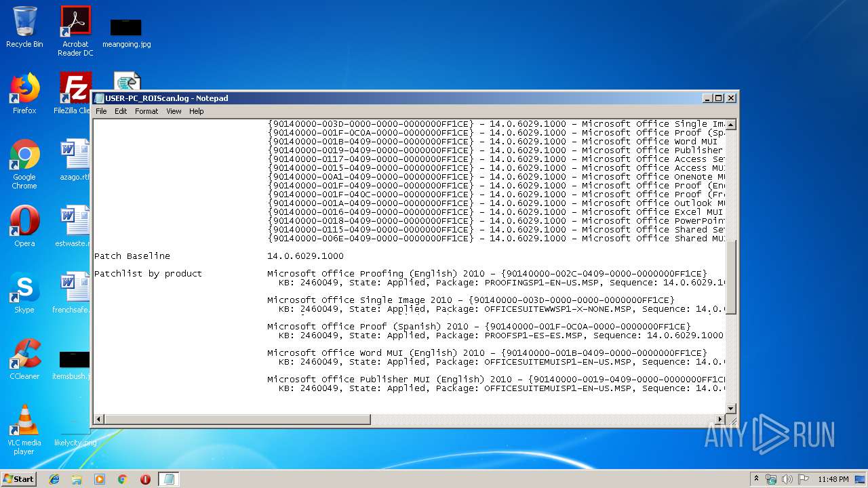Click the {90140000-00A1-0409 OneNote line
The width and height of the screenshot is (868, 488).
click(x=496, y=177)
